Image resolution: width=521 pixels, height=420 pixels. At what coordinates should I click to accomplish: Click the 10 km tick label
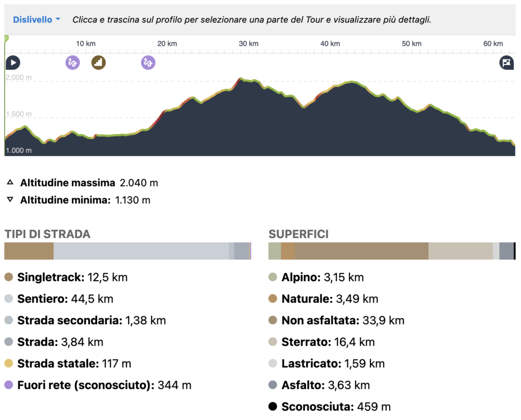click(x=85, y=44)
